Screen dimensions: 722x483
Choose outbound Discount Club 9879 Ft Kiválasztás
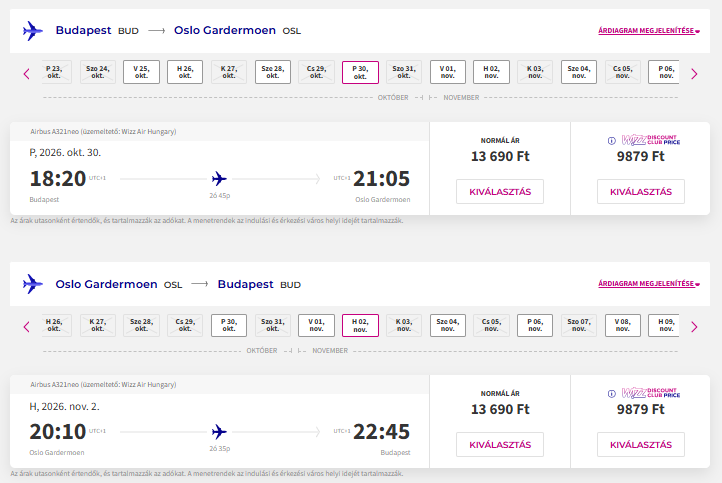tap(641, 192)
